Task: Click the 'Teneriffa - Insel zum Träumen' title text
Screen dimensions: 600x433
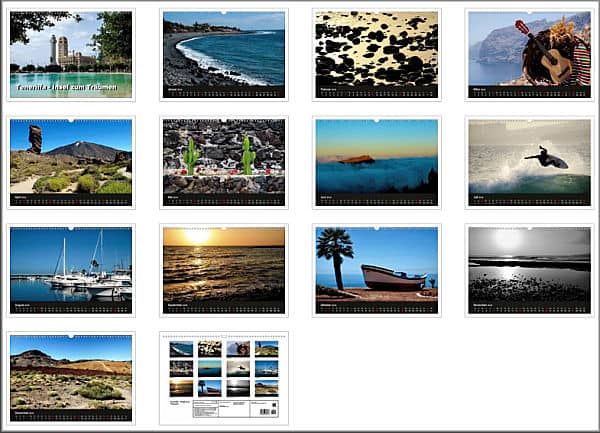Action: click(x=67, y=87)
